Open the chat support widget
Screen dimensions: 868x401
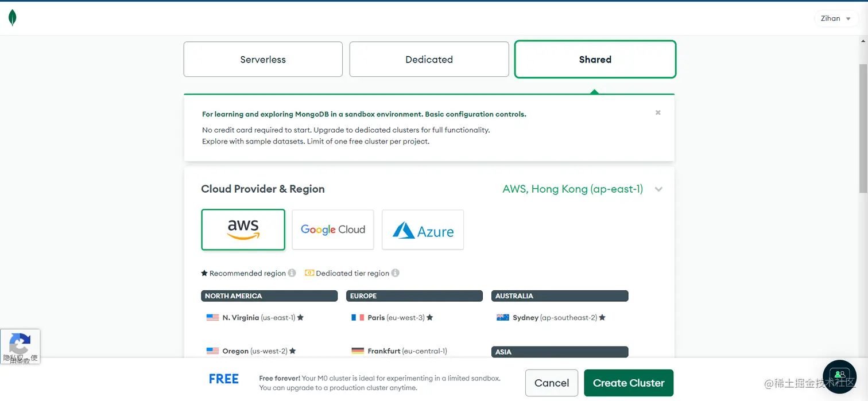[x=839, y=376]
